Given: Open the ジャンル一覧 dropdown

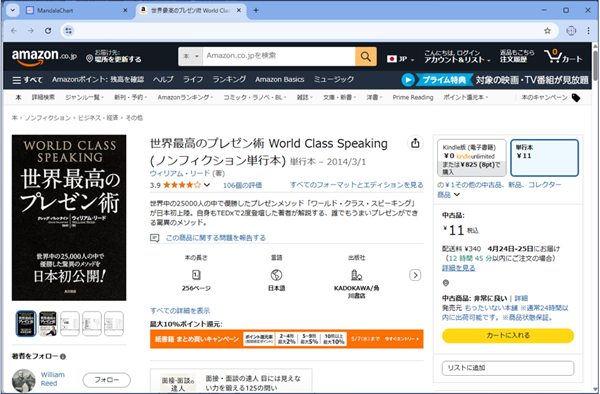Looking at the screenshot, I should click(x=84, y=98).
